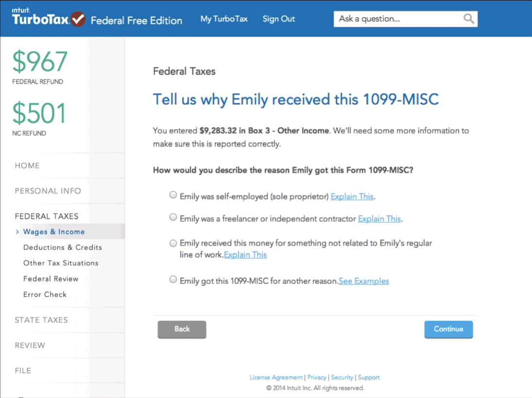Click the Back button

[182, 329]
